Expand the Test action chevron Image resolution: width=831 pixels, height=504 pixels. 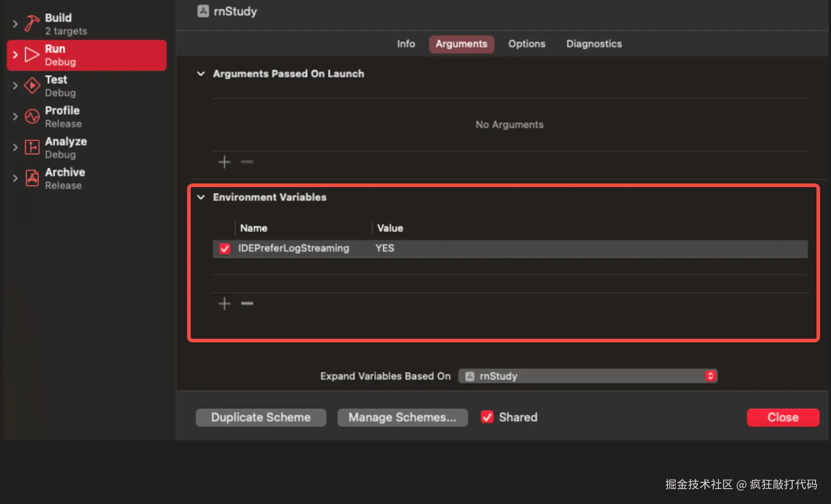pyautogui.click(x=15, y=85)
